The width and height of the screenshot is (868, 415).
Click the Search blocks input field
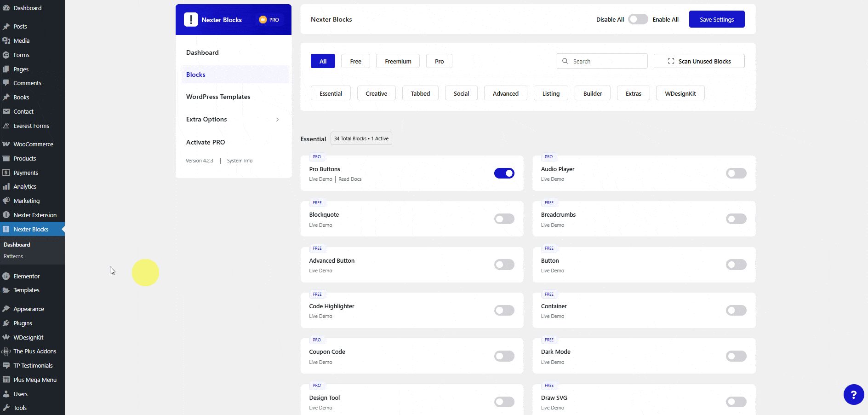(x=601, y=61)
